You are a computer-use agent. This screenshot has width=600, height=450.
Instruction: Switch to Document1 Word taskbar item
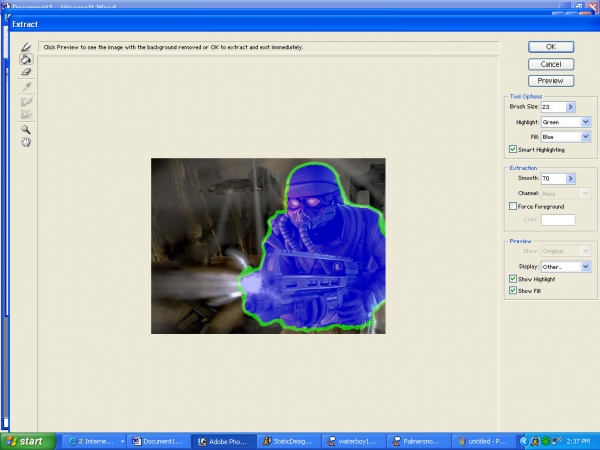click(158, 441)
